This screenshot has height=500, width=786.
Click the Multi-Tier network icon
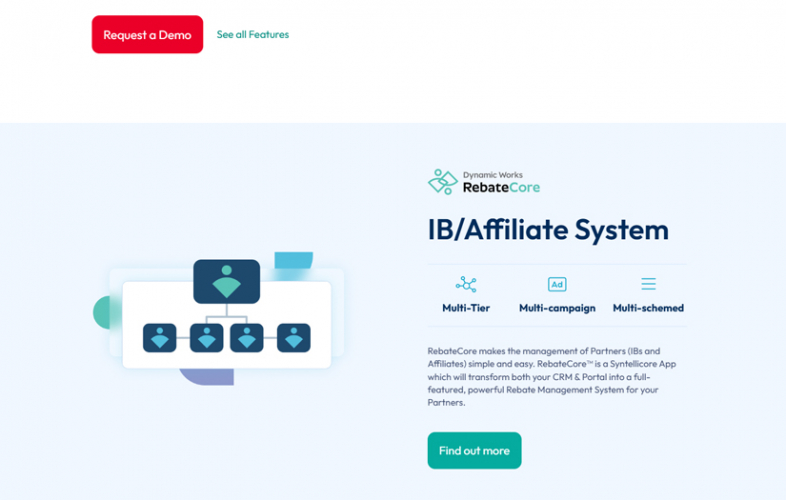click(x=466, y=284)
